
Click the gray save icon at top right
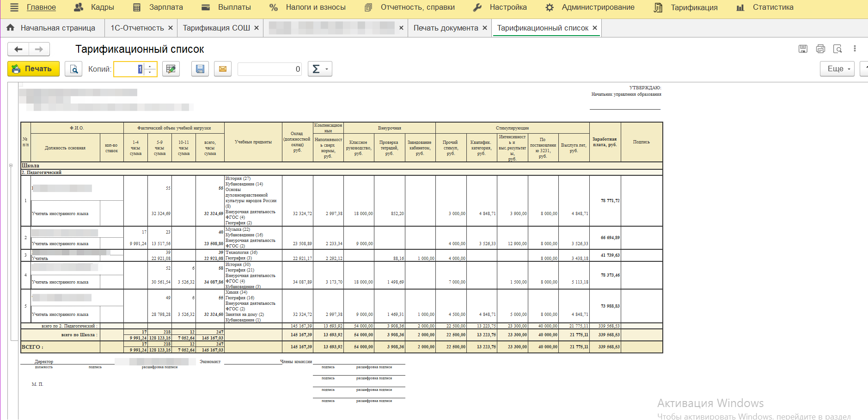pyautogui.click(x=803, y=49)
